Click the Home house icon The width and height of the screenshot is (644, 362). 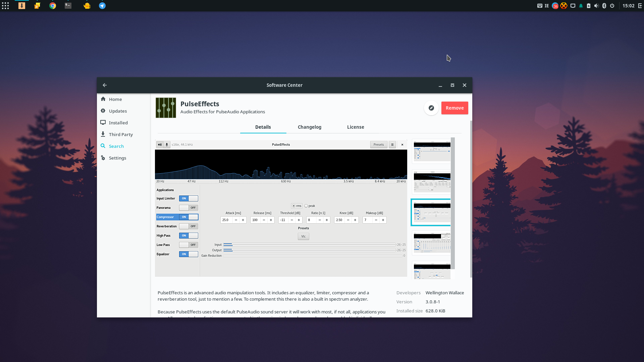[103, 99]
